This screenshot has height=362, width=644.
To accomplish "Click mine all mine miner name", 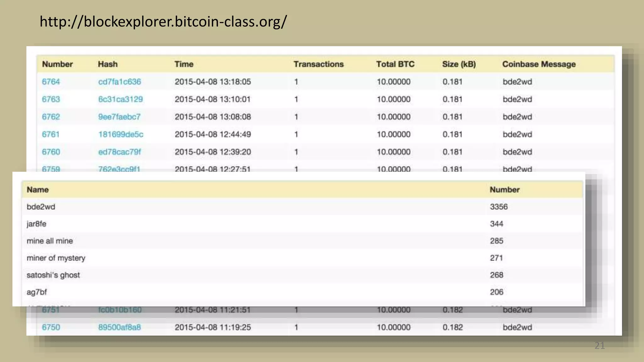I will click(x=50, y=241).
